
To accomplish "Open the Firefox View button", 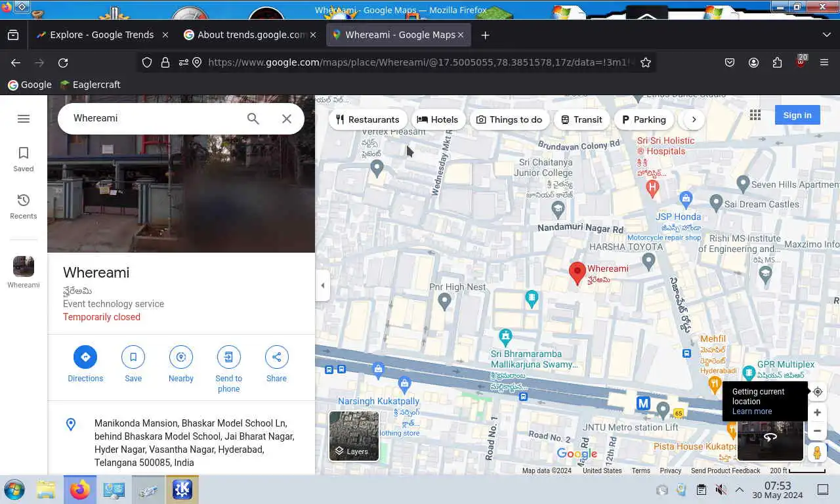I will tap(13, 35).
